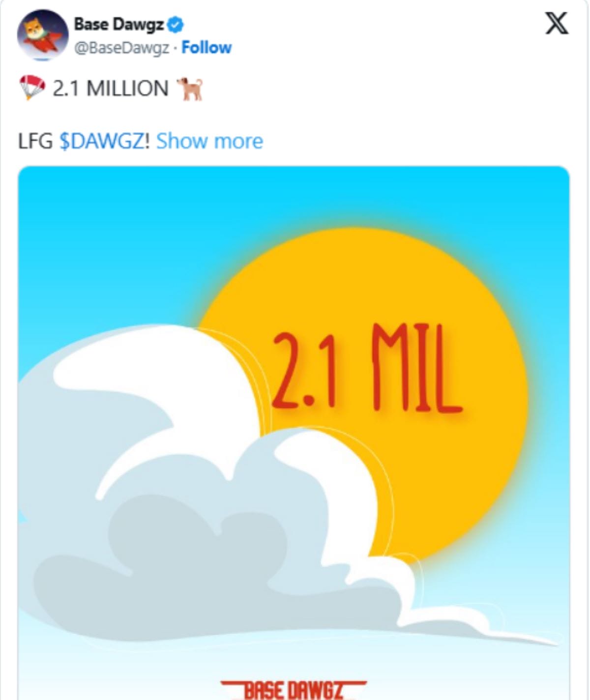The height and width of the screenshot is (700, 590).
Task: Click the Base Dawgz display name
Action: 118,24
